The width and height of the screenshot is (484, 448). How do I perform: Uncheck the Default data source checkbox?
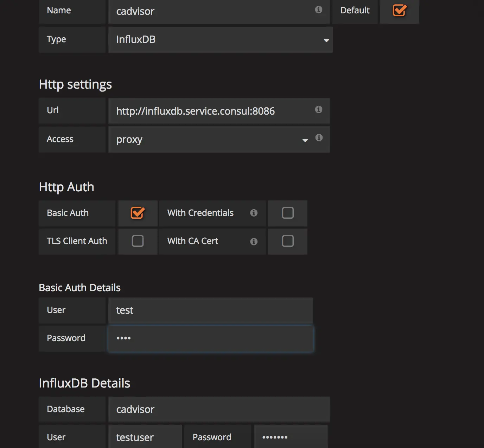click(x=400, y=11)
